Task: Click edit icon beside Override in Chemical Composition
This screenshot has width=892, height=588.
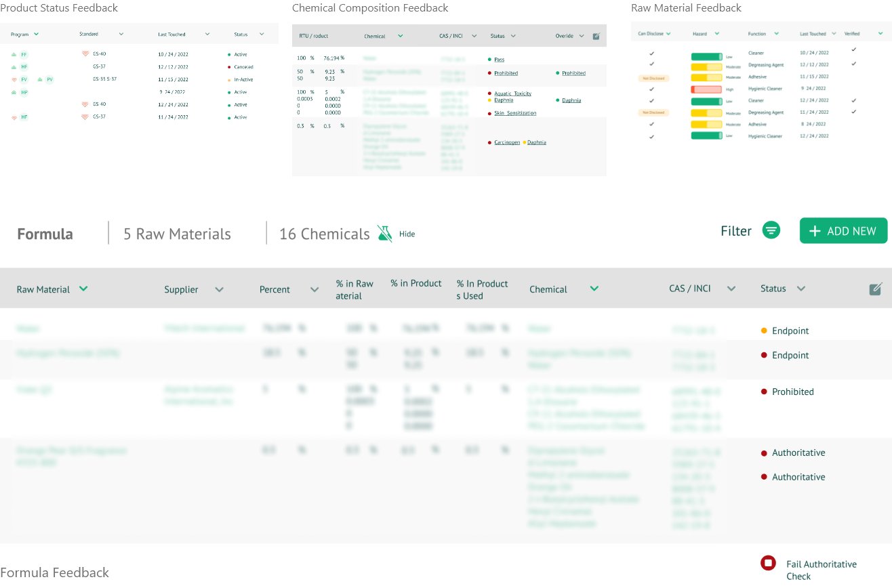Action: 596,36
